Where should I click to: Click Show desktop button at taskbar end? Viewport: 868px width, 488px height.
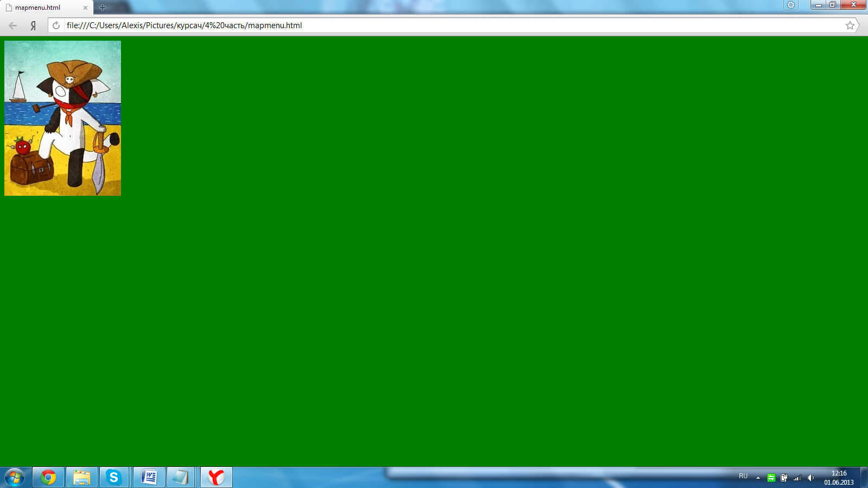click(x=864, y=477)
